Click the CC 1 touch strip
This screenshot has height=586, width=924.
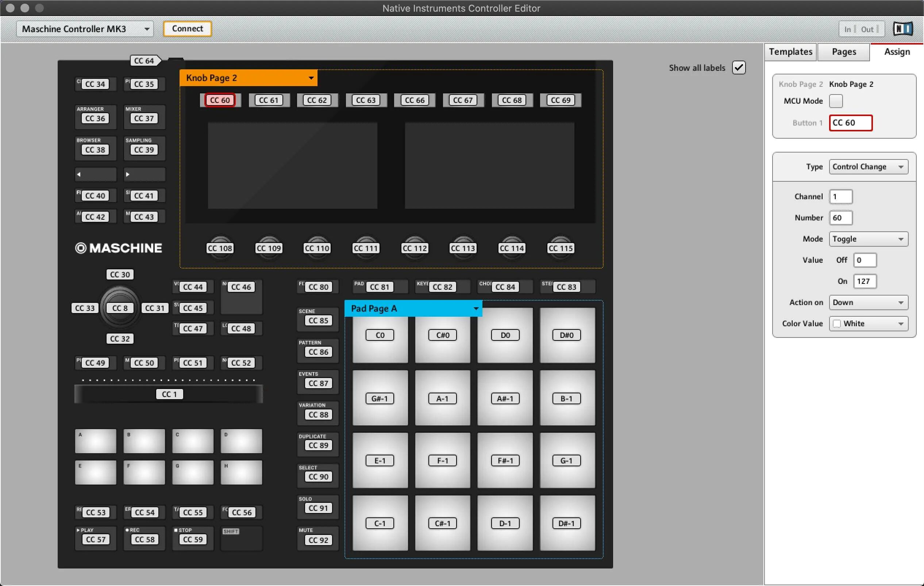169,394
